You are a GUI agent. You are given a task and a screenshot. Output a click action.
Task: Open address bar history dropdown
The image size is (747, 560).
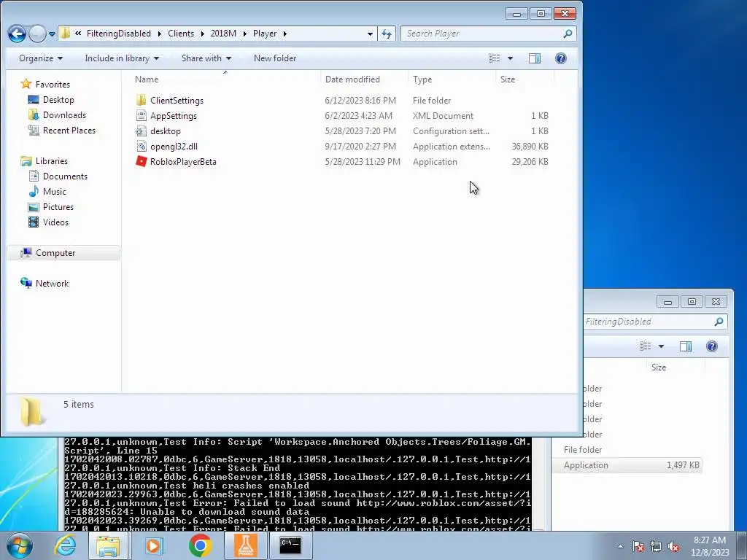(x=370, y=34)
